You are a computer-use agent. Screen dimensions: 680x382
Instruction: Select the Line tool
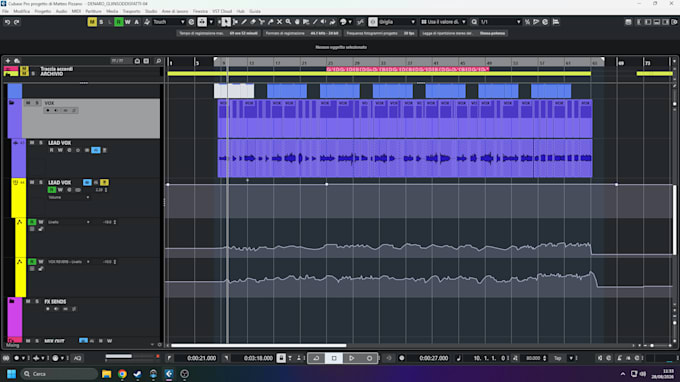315,22
